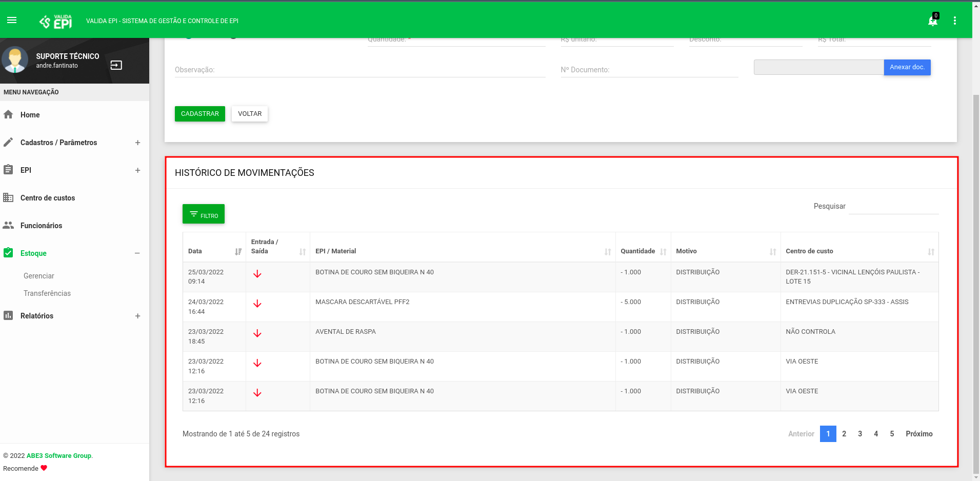Click ENTREVIAS DUPLICAÇÃO SP-333 - ASSIS cell
This screenshot has width=980, height=481.
859,307
